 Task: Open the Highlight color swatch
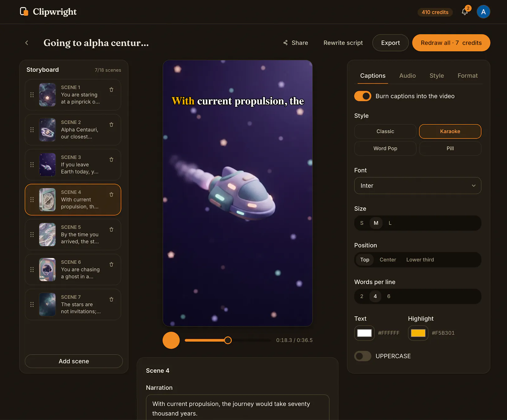pyautogui.click(x=418, y=333)
